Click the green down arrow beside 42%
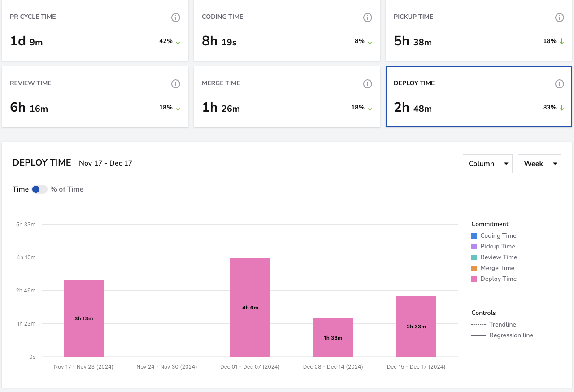Viewport: 574px width, 392px height. coord(178,41)
